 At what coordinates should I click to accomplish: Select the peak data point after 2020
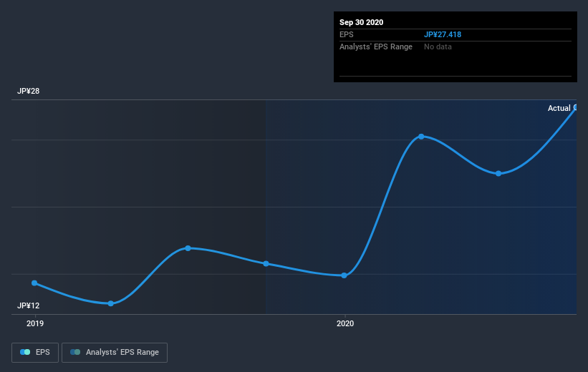pos(421,137)
